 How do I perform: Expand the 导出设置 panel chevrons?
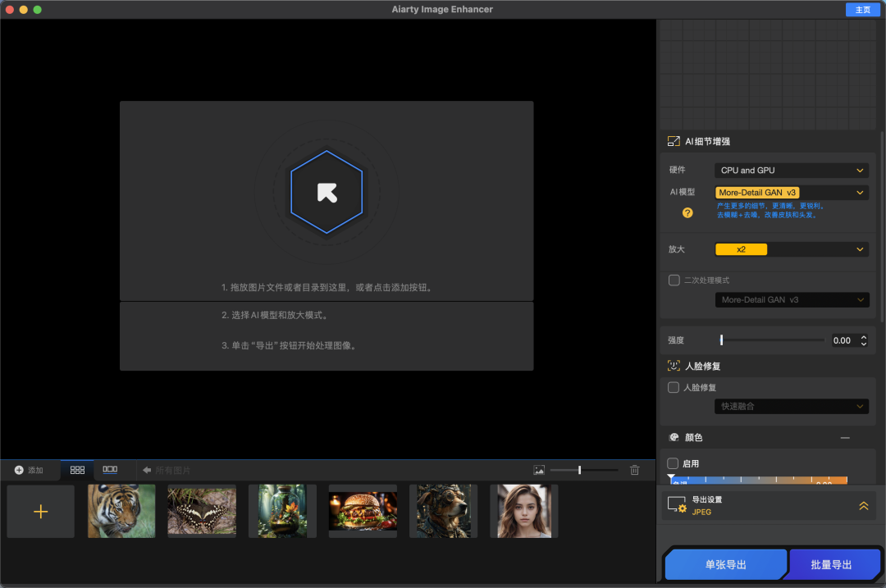(863, 506)
